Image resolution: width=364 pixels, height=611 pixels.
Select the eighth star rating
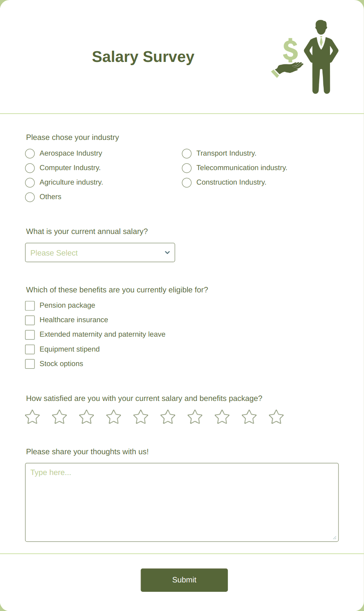point(222,417)
